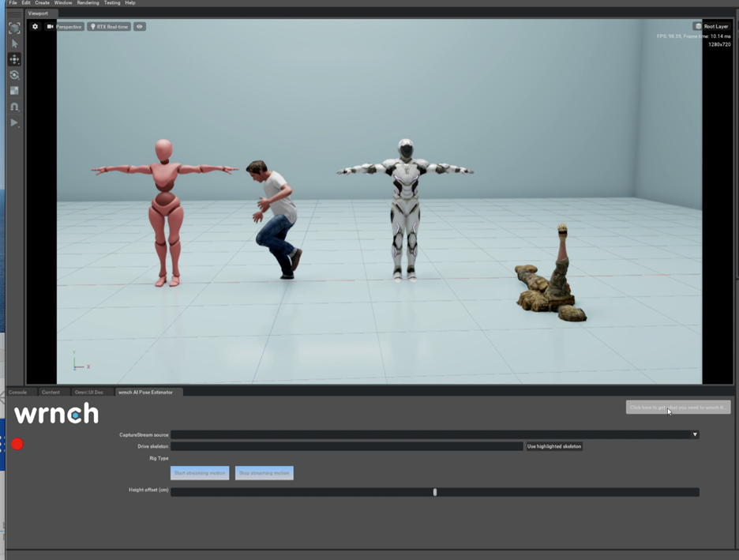Select the arrow Select tool

14,43
